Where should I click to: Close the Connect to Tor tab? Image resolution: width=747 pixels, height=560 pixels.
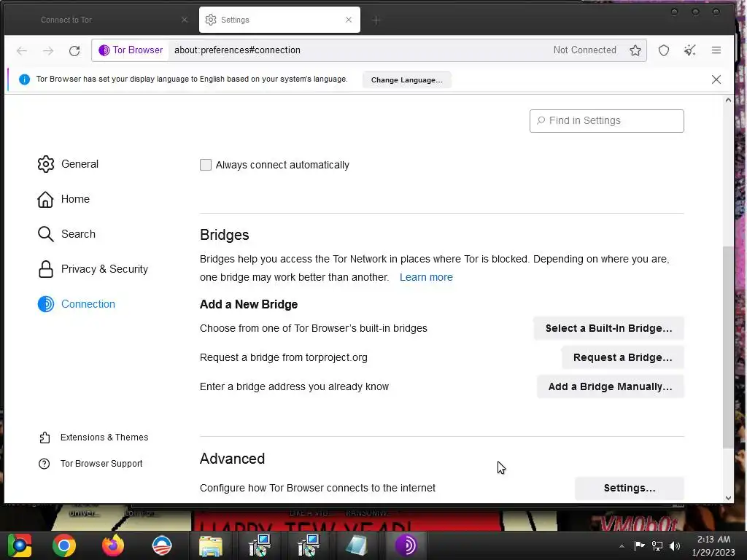pyautogui.click(x=185, y=20)
